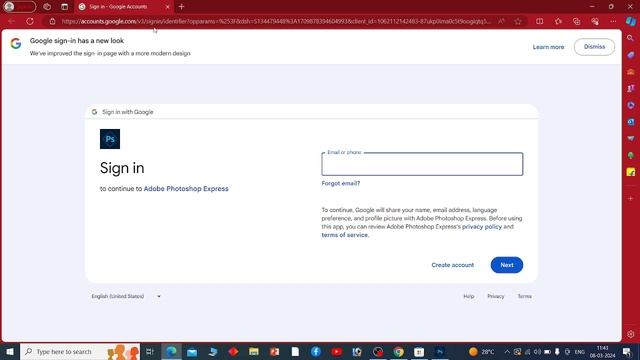Toggle the read aloud icon in the address bar

[x=501, y=21]
